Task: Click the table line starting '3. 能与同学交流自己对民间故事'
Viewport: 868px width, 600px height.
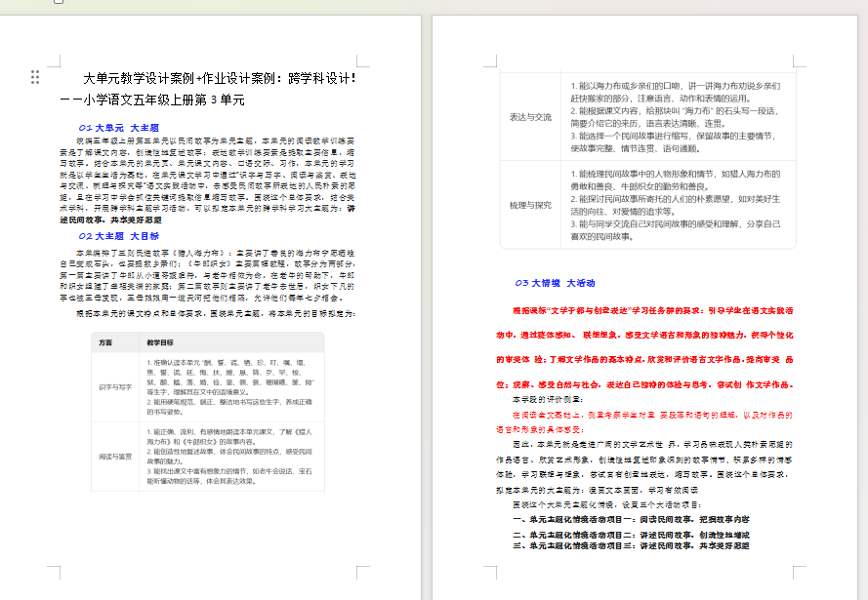Action: (676, 224)
